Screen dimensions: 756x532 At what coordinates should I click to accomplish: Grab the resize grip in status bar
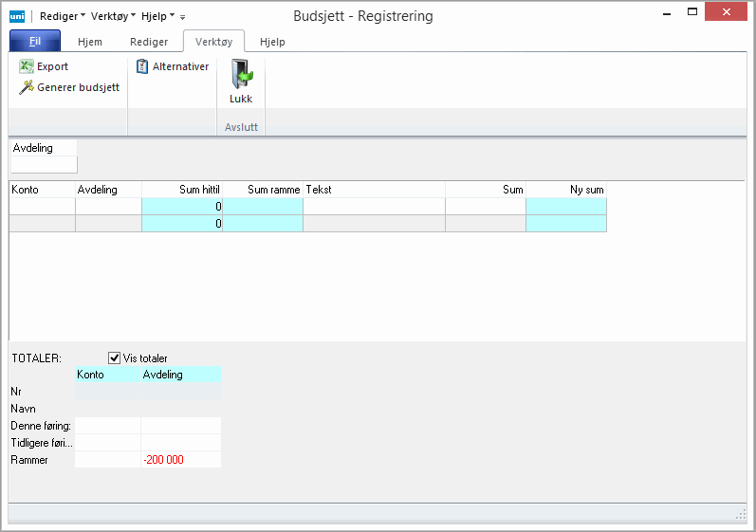tap(741, 514)
